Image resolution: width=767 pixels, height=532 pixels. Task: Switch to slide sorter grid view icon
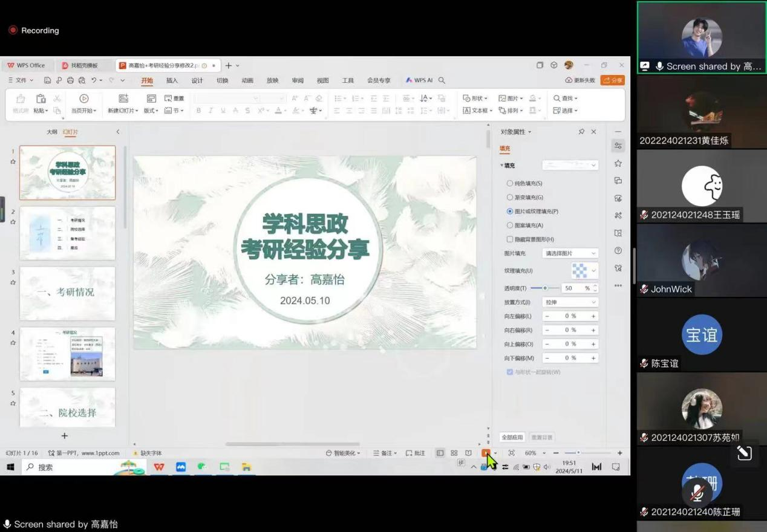click(x=454, y=453)
